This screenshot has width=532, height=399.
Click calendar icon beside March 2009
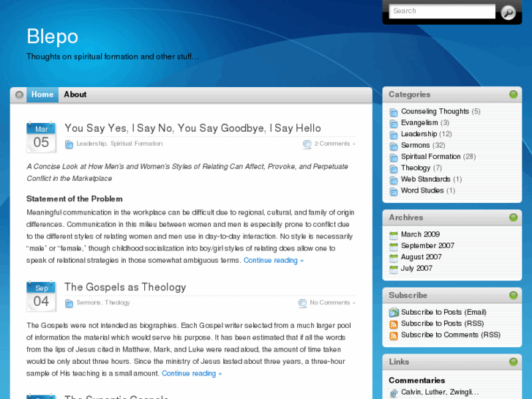[x=394, y=235]
